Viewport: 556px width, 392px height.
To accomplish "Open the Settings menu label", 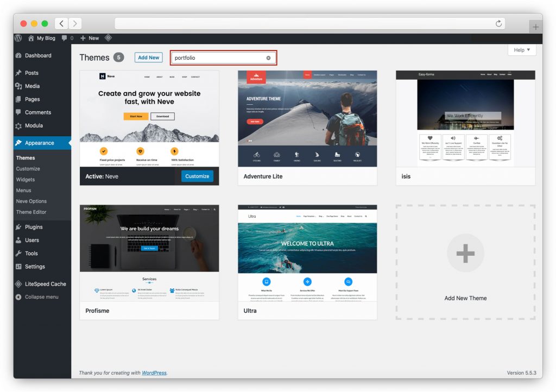I will pos(35,267).
